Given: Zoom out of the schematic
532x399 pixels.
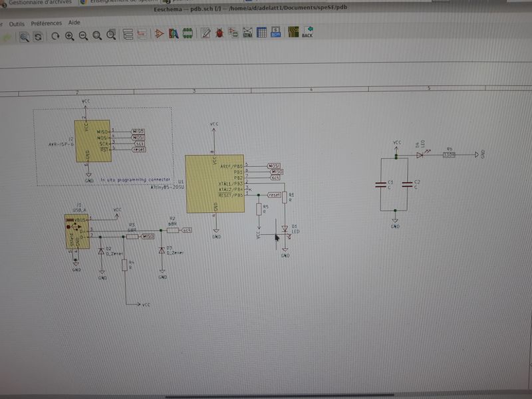Looking at the screenshot, I should coord(84,36).
